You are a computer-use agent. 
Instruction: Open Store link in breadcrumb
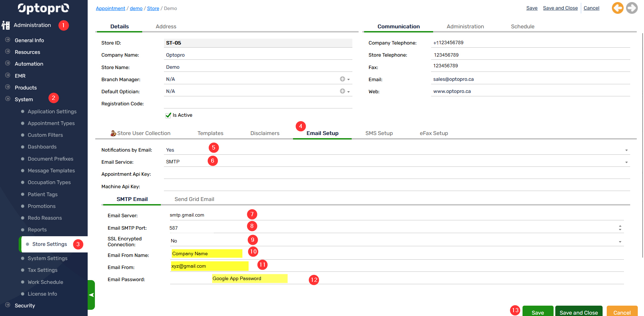153,8
